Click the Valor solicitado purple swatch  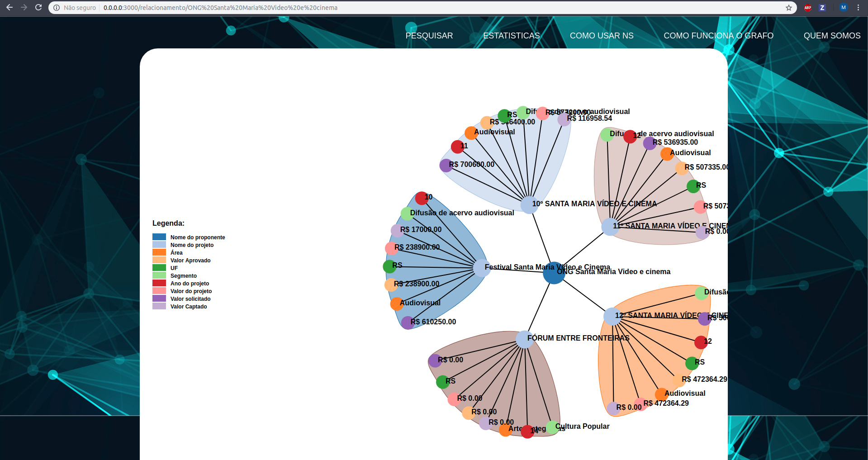tap(159, 299)
